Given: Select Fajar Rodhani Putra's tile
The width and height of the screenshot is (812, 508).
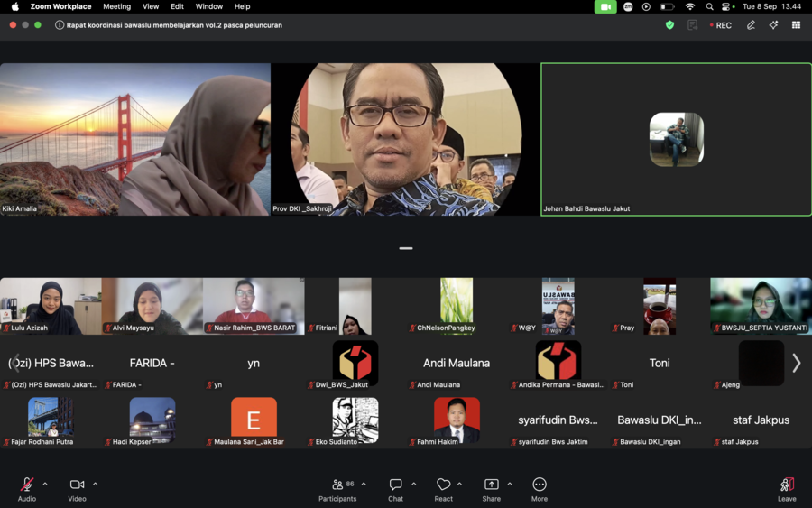Looking at the screenshot, I should (51, 420).
